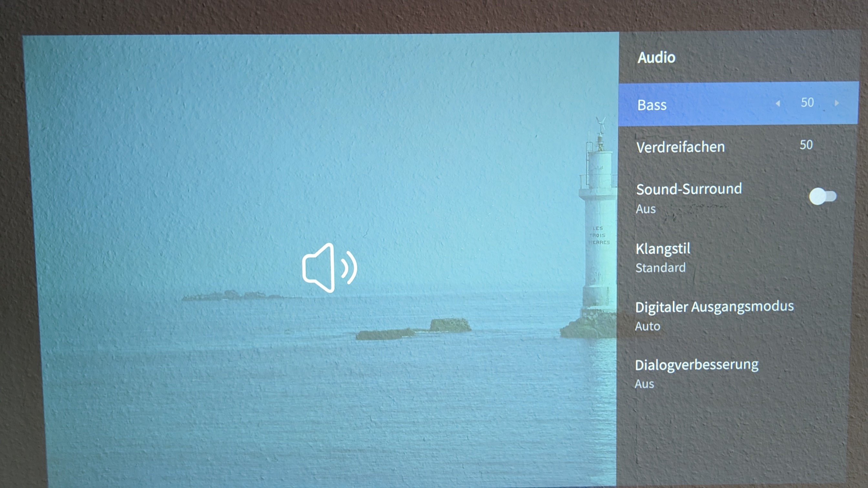Click the speaker volume icon

point(329,268)
